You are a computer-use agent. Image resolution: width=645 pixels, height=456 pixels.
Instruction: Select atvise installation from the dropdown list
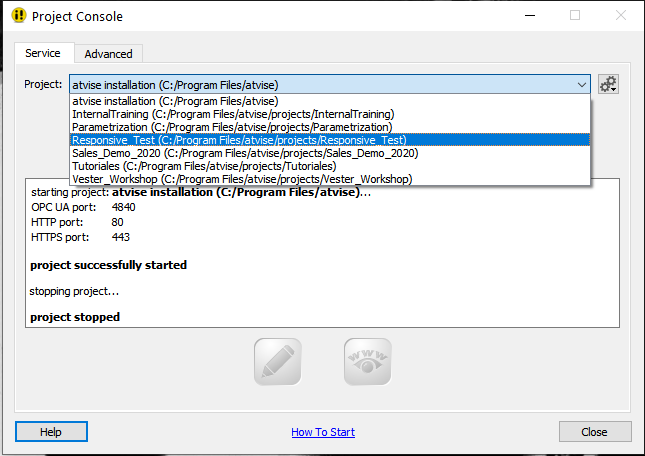click(330, 101)
